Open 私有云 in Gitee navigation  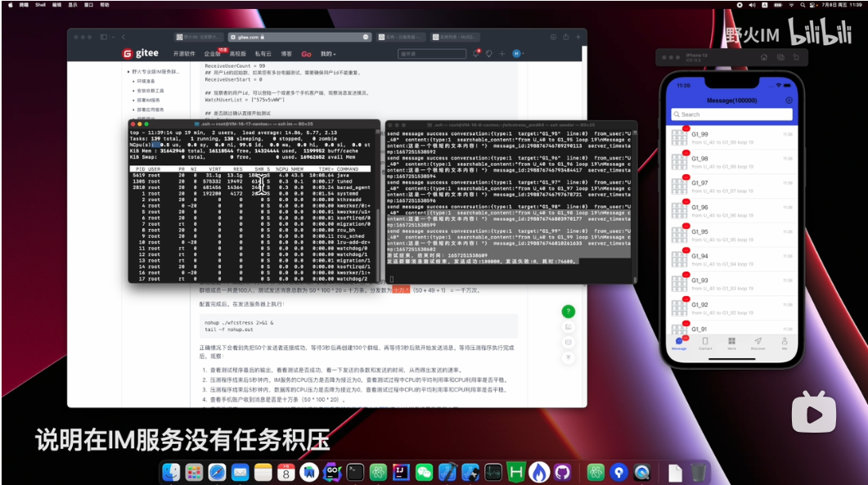(x=263, y=54)
